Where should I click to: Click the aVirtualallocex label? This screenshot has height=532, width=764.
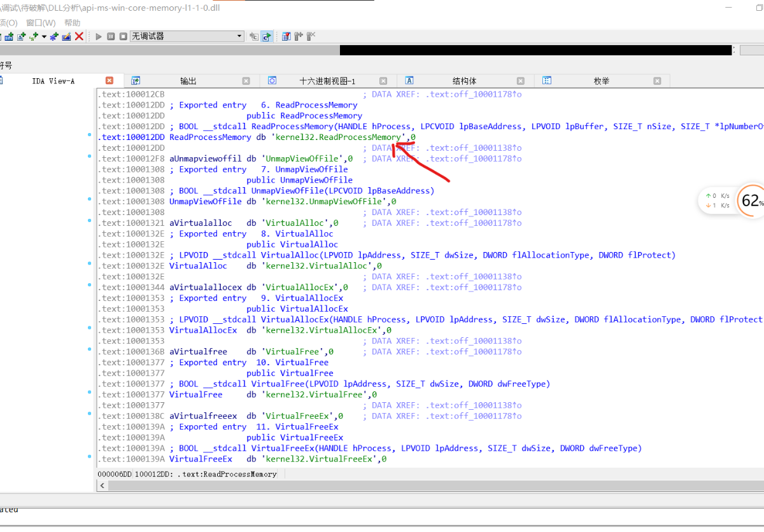coord(205,287)
